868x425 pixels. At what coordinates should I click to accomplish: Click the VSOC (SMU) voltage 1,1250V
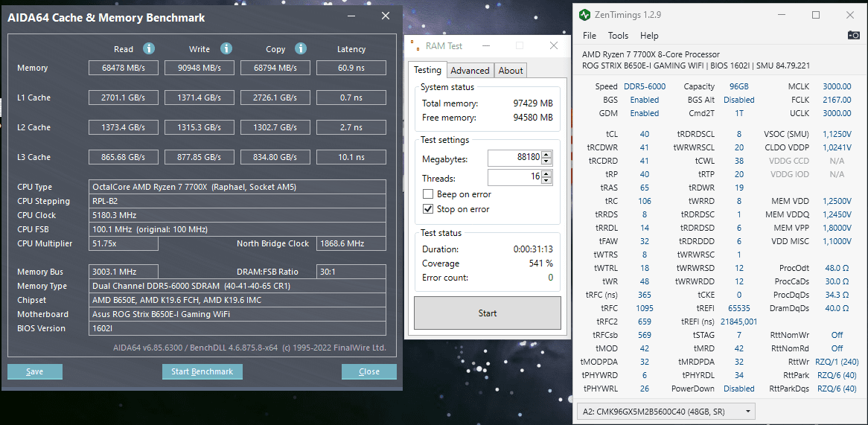point(837,134)
